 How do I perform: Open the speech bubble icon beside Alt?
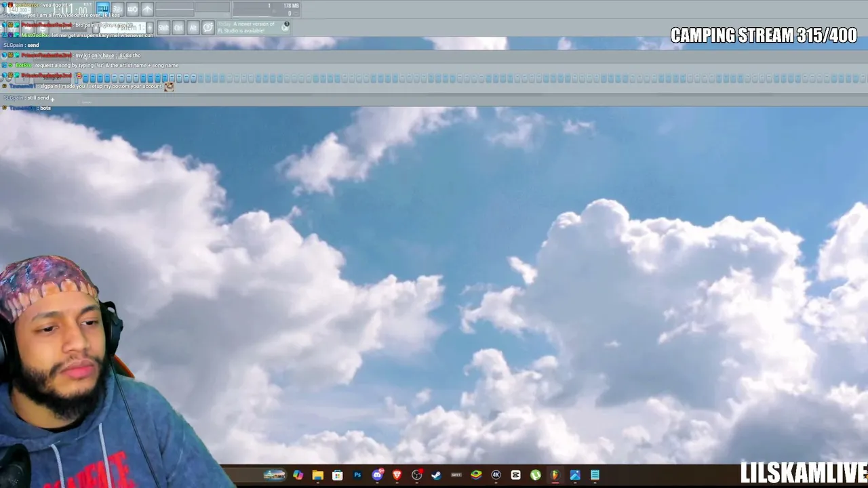click(x=208, y=28)
